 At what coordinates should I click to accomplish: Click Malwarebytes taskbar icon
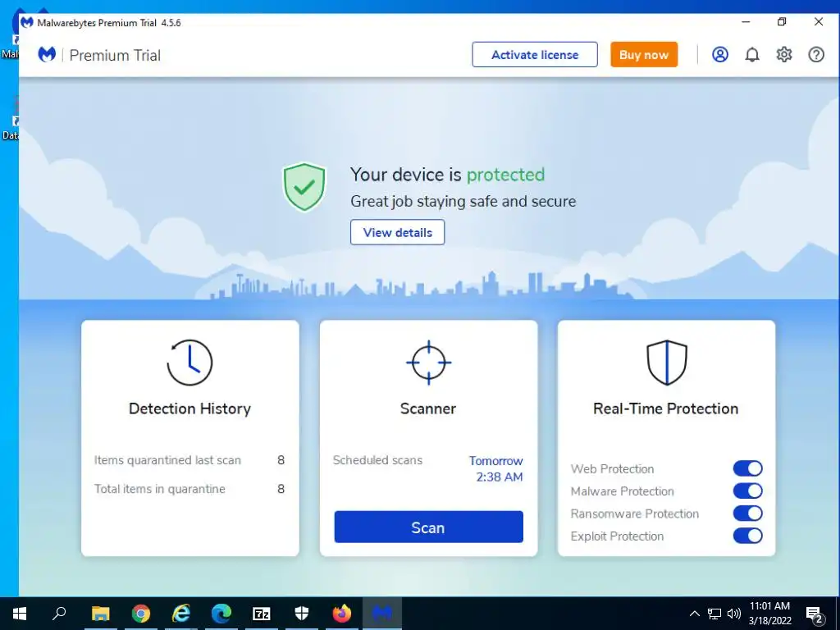382,614
